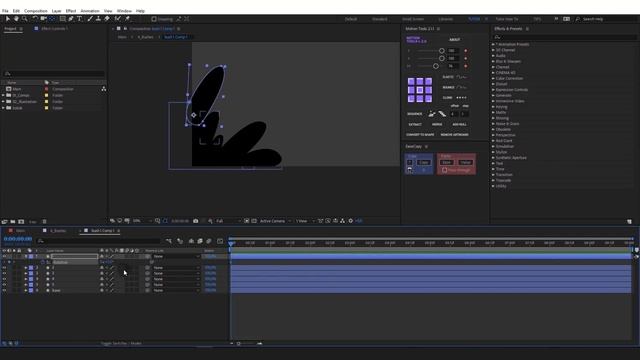Select the Eraser tool

coord(107,19)
